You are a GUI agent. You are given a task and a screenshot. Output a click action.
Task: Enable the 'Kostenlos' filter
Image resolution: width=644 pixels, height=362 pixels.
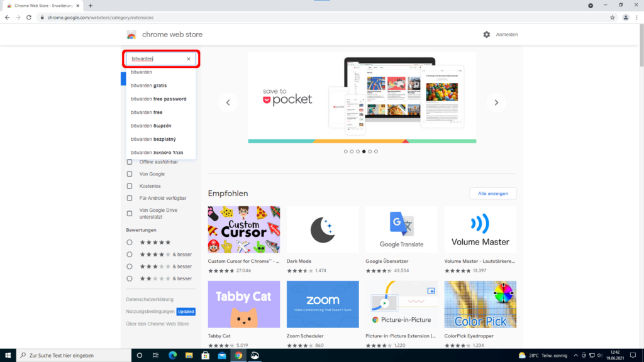point(130,186)
